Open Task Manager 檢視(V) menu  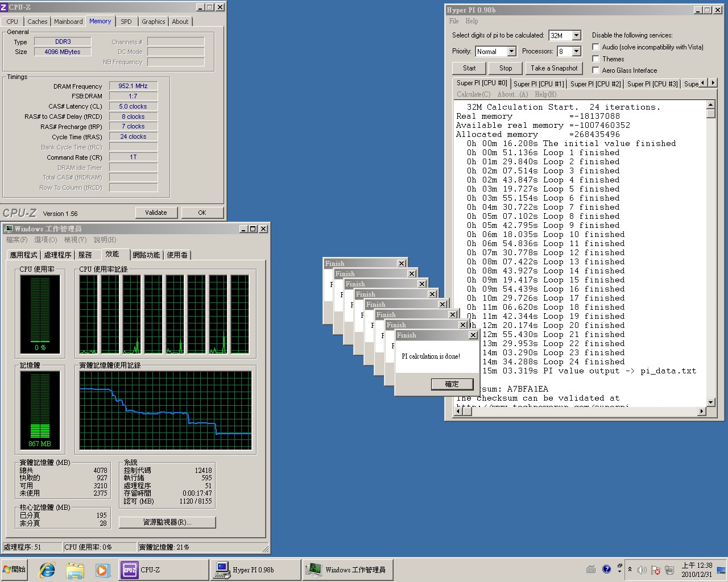tap(75, 240)
